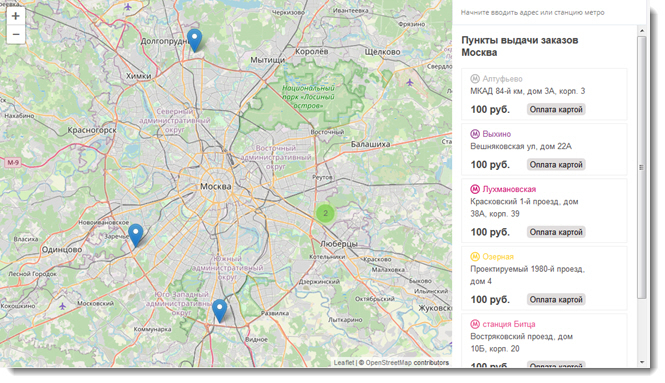Open the Алтуфьево pickup point entry
665x383 pixels.
point(544,94)
